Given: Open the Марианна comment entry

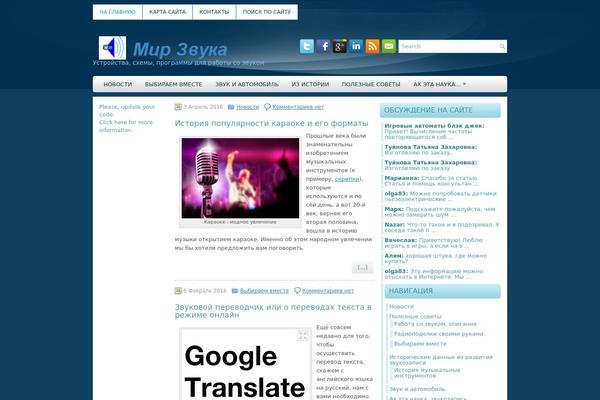Looking at the screenshot, I should (x=431, y=181).
